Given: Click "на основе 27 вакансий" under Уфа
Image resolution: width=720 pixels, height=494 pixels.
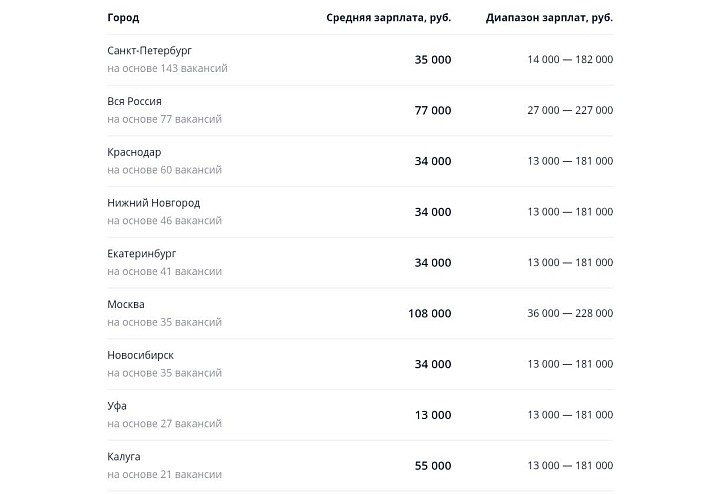Looking at the screenshot, I should point(164,423).
